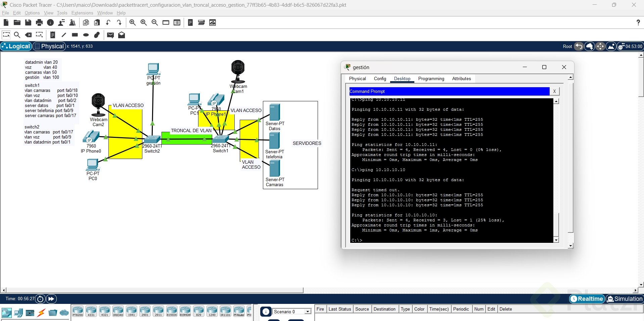The height and width of the screenshot is (321, 644).
Task: Select the Draw Rectangle tool
Action: [x=75, y=35]
